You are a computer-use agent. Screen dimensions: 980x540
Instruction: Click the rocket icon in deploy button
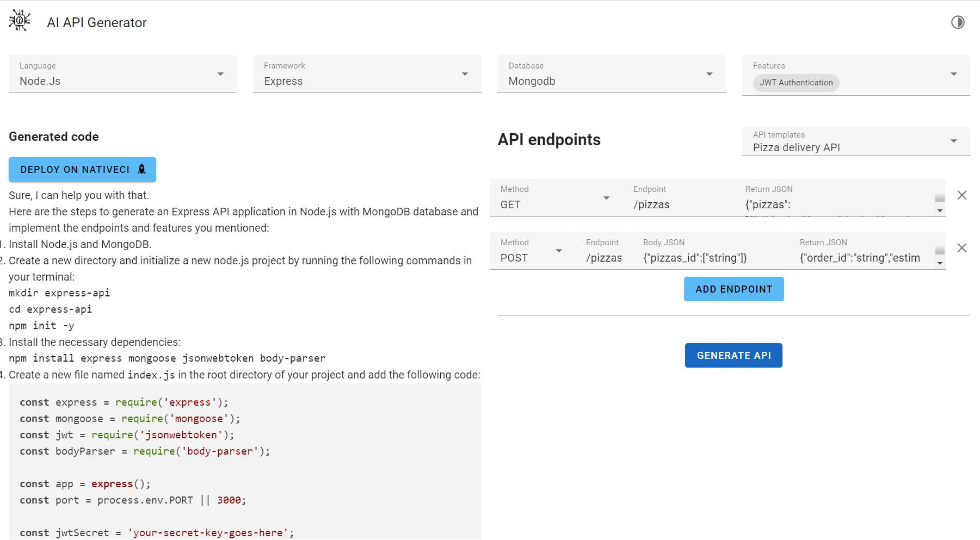142,169
